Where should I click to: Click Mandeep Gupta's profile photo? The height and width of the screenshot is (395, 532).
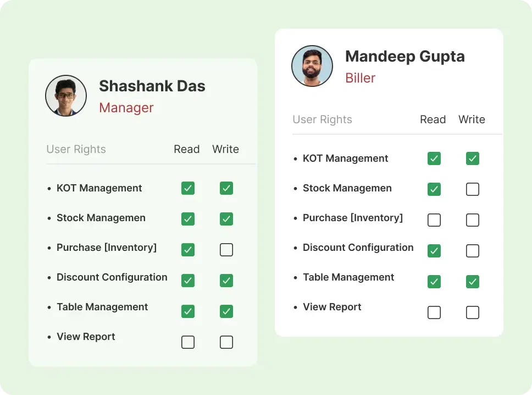[x=312, y=66]
